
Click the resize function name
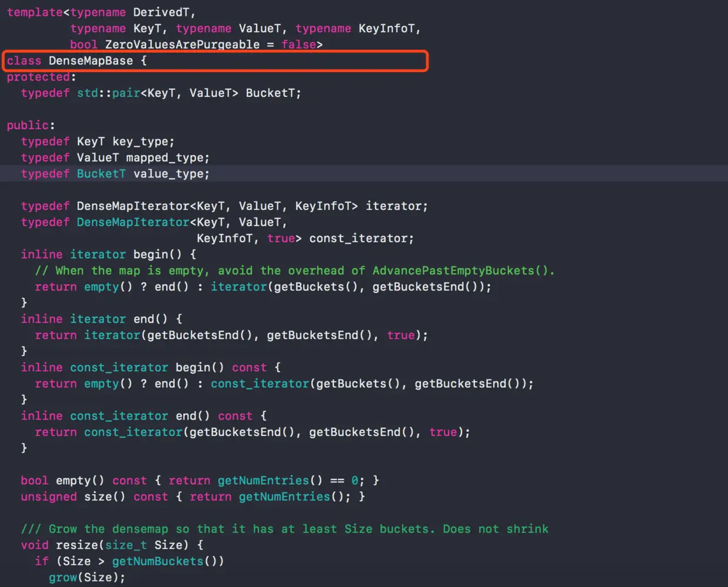[76, 545]
